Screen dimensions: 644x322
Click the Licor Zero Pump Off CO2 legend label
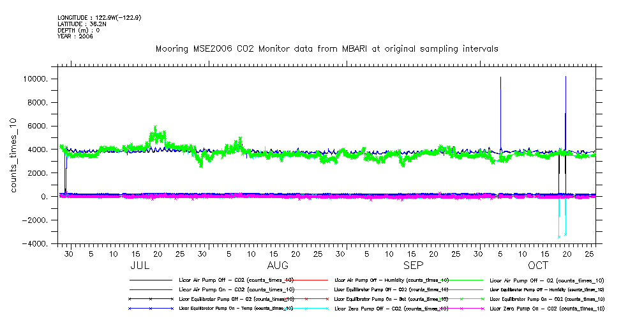pos(391,309)
